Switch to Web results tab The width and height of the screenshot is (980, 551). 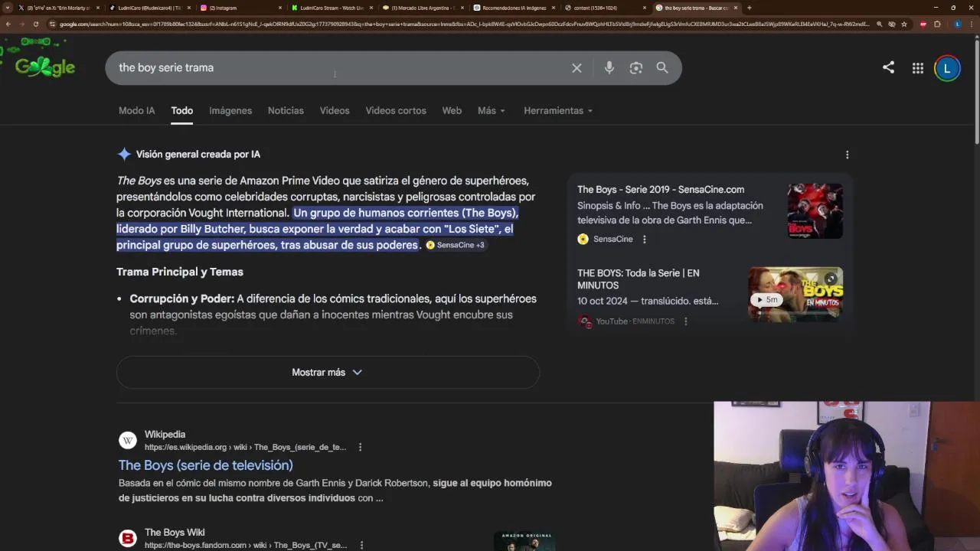pos(452,111)
